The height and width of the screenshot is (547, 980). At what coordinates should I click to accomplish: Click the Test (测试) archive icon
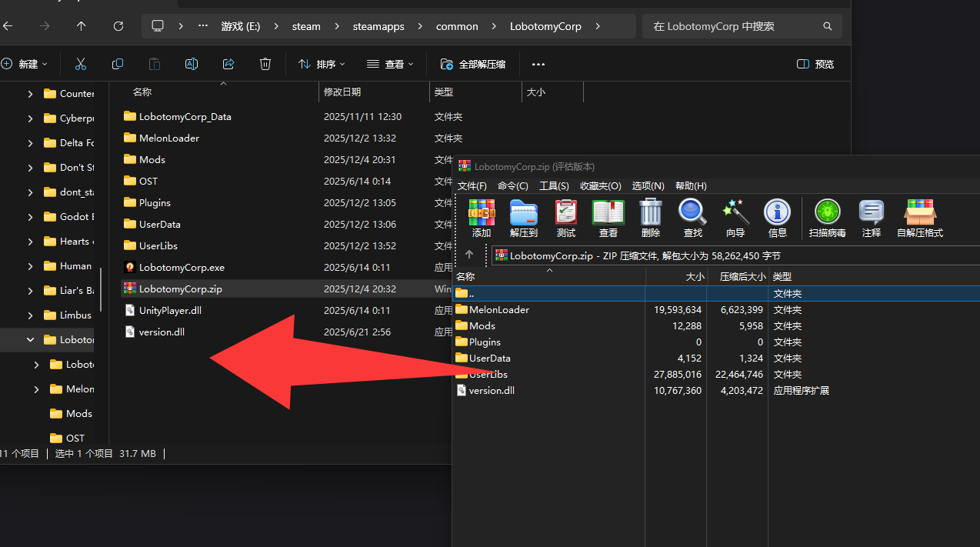coord(565,218)
